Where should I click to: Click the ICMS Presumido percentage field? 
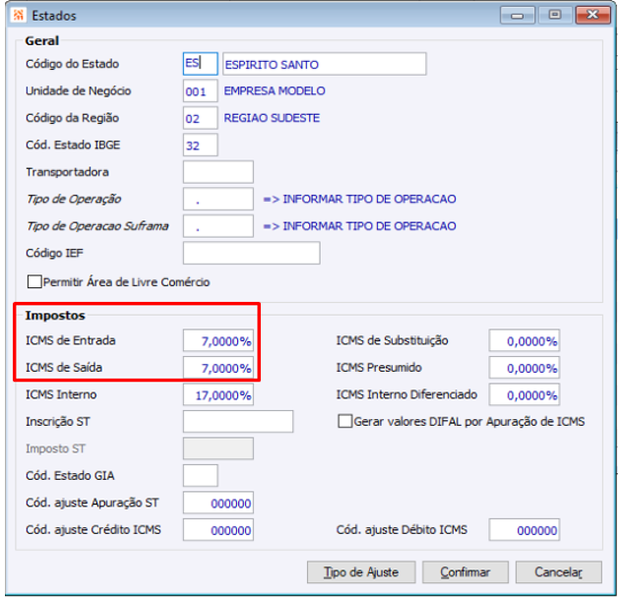[x=524, y=367]
